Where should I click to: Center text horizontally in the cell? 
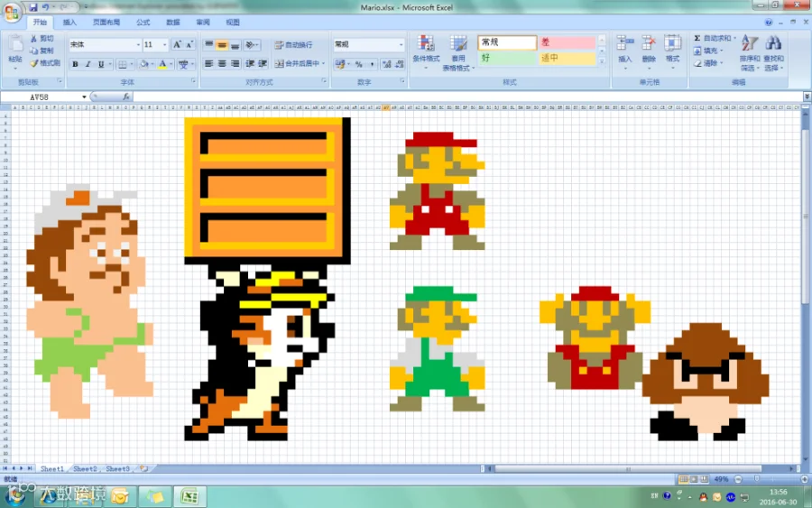222,64
